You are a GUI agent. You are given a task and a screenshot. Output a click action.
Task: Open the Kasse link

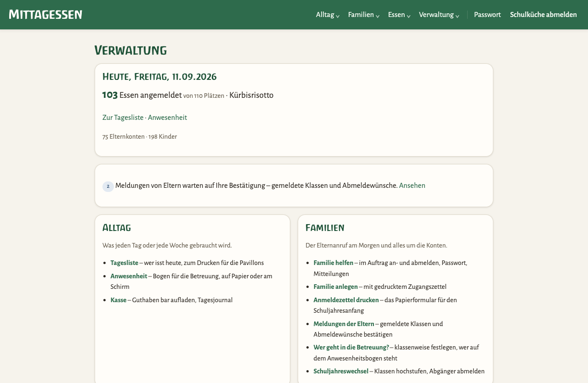(119, 300)
